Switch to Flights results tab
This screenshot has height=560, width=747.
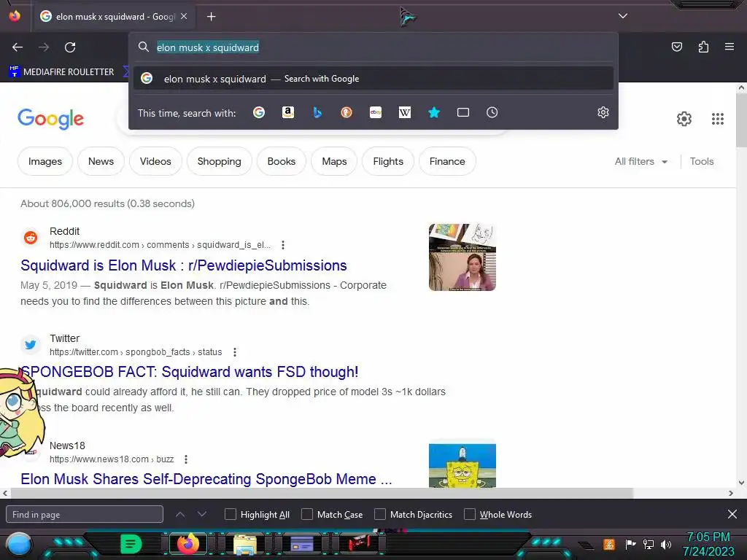click(x=388, y=161)
